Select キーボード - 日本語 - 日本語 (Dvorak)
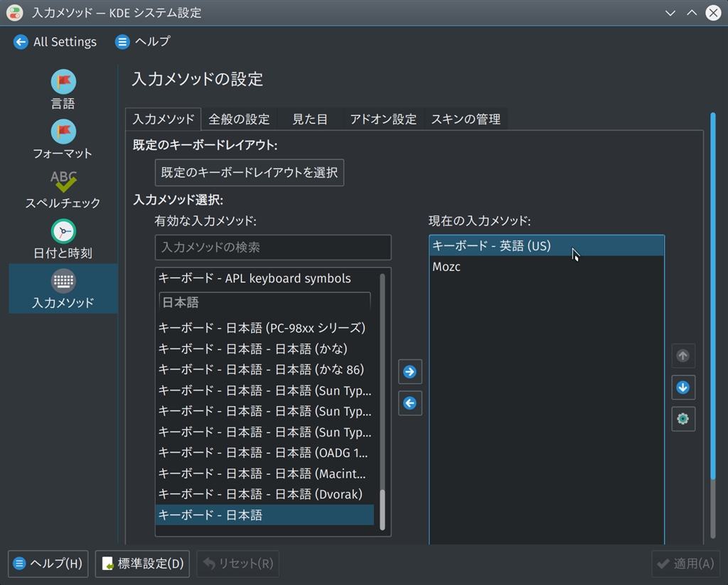728x585 pixels. tap(264, 494)
